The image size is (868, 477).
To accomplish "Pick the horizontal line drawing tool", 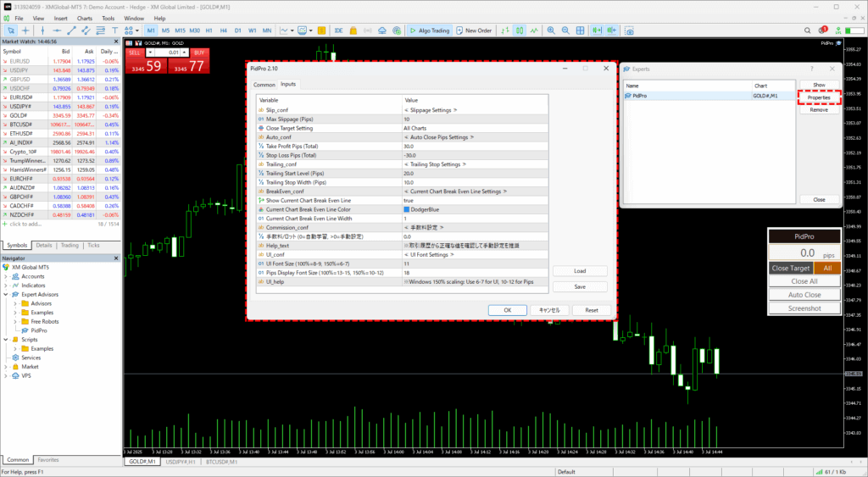I will tap(57, 31).
